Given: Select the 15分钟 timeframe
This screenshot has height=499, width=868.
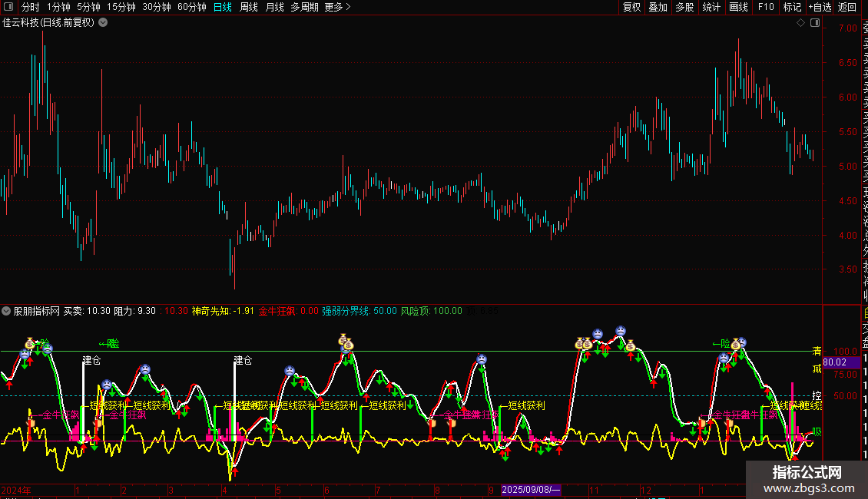Looking at the screenshot, I should (121, 7).
